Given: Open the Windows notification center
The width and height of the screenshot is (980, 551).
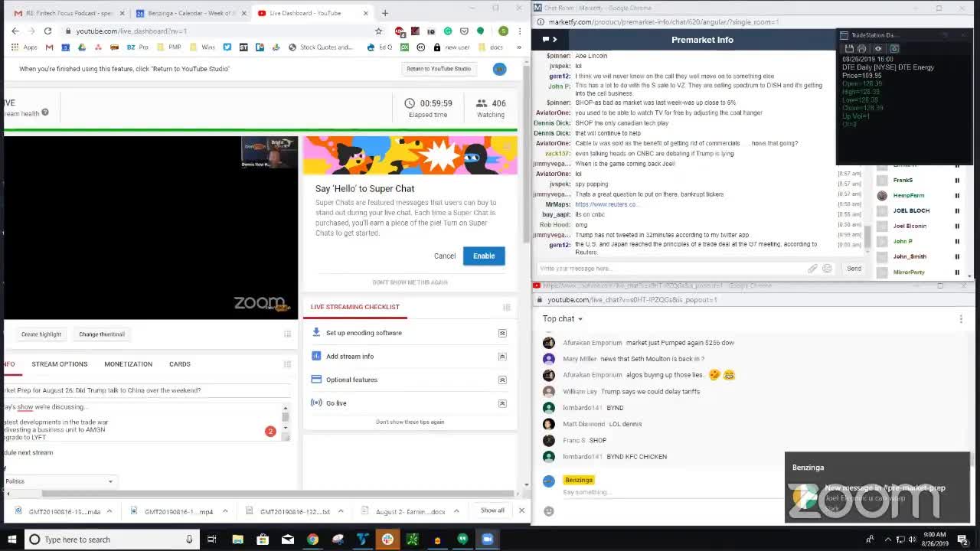Looking at the screenshot, I should pos(962,540).
